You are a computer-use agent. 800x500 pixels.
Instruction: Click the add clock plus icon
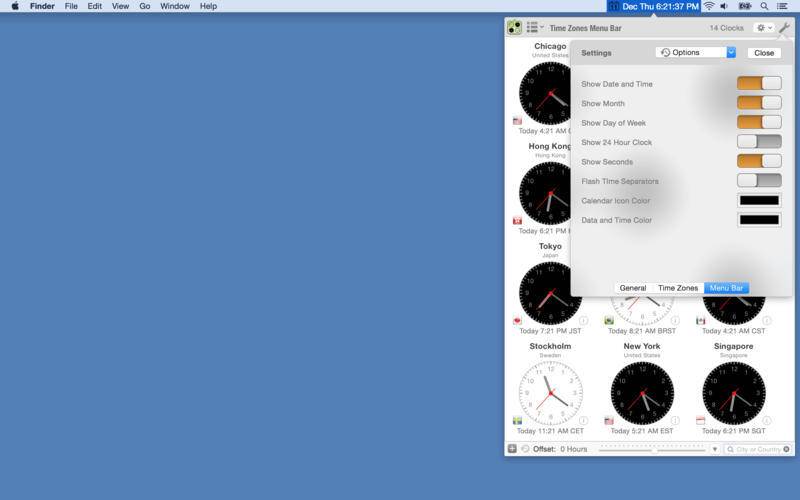(x=512, y=449)
